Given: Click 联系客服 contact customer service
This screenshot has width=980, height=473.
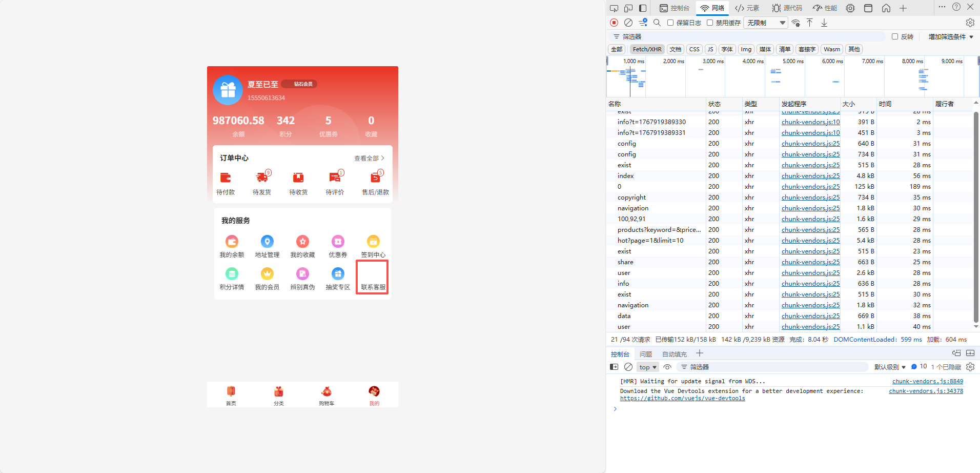Looking at the screenshot, I should (x=373, y=278).
